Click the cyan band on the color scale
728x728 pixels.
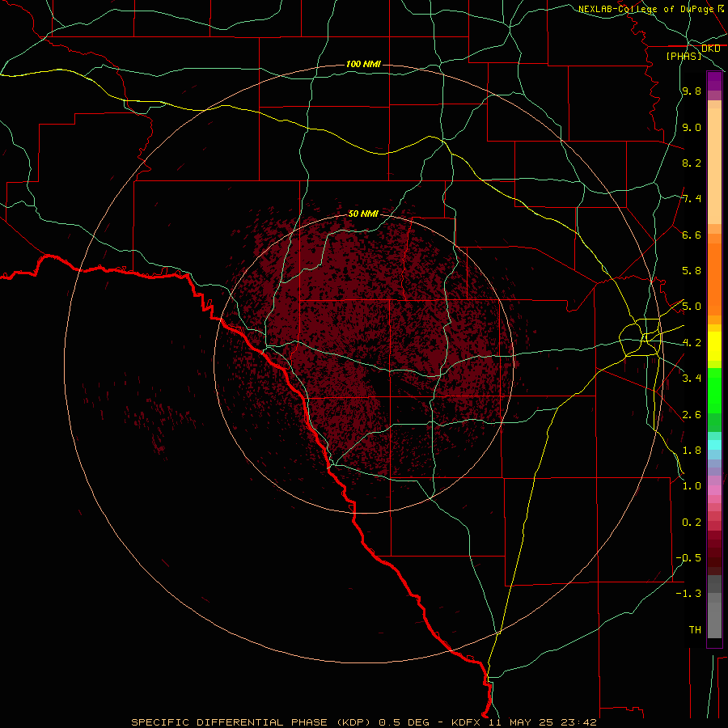click(x=714, y=445)
